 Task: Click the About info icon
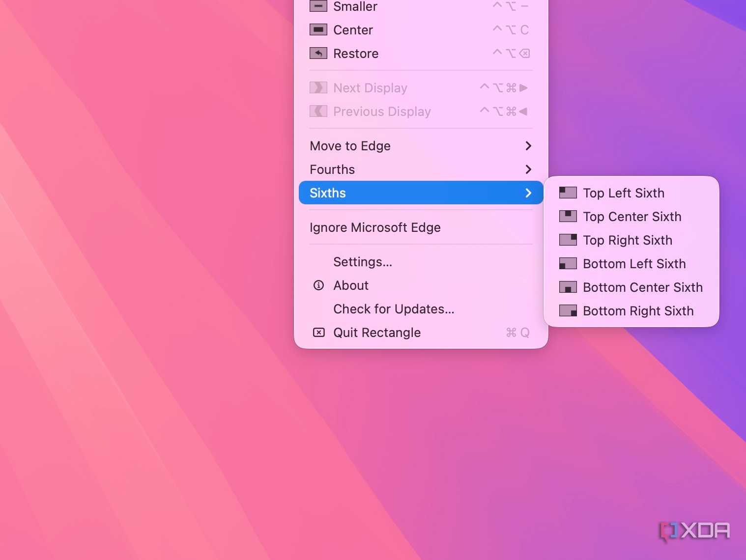click(318, 285)
